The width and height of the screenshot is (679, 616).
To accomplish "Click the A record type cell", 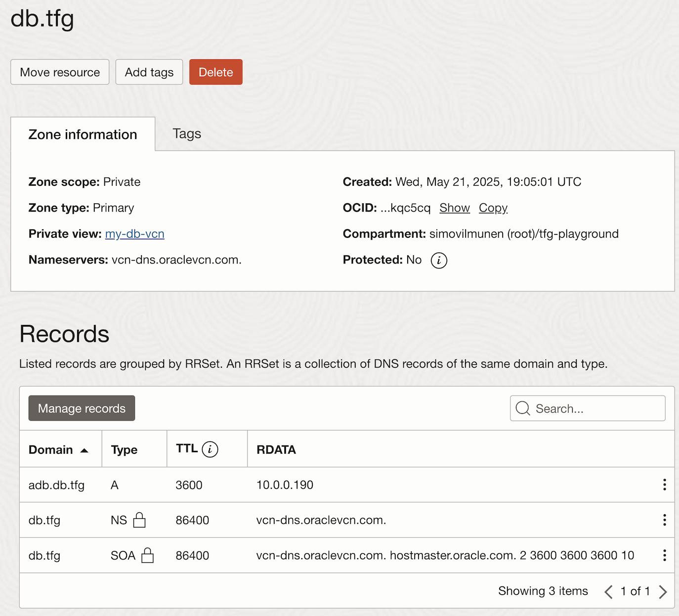I will 115,485.
